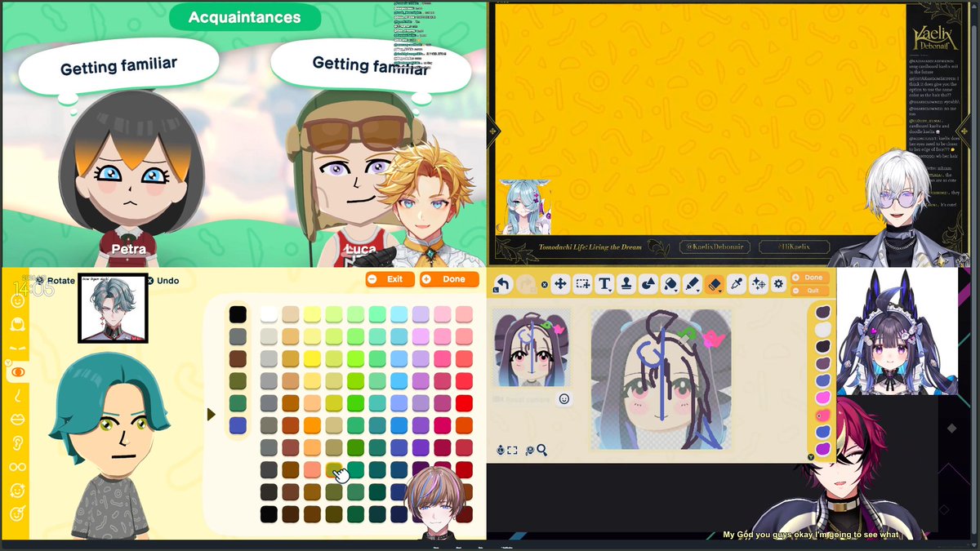Choose the white paint color in paint editor
The width and height of the screenshot is (980, 551).
click(x=823, y=329)
